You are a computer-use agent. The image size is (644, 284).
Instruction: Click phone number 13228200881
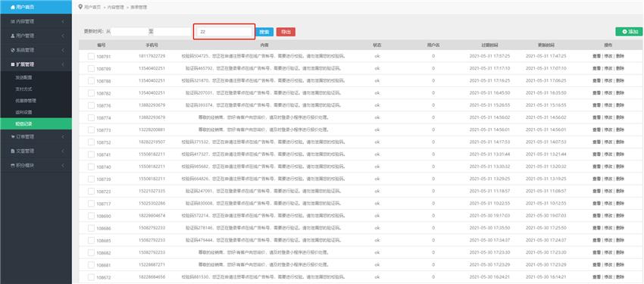(x=152, y=130)
